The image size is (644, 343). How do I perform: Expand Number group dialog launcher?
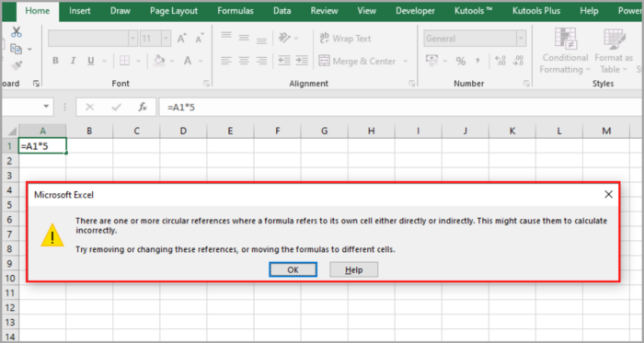click(x=526, y=84)
